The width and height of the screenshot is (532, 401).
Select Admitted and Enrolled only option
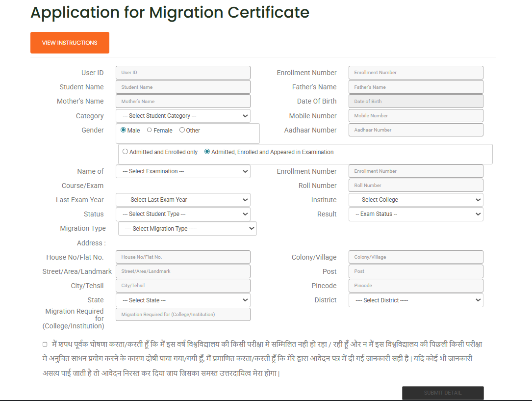[x=125, y=152]
